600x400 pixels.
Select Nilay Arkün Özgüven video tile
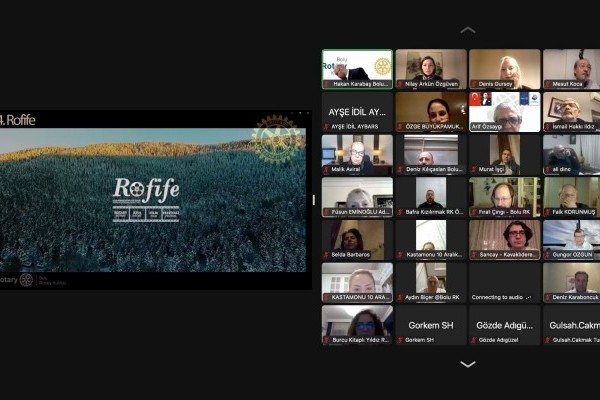(431, 69)
